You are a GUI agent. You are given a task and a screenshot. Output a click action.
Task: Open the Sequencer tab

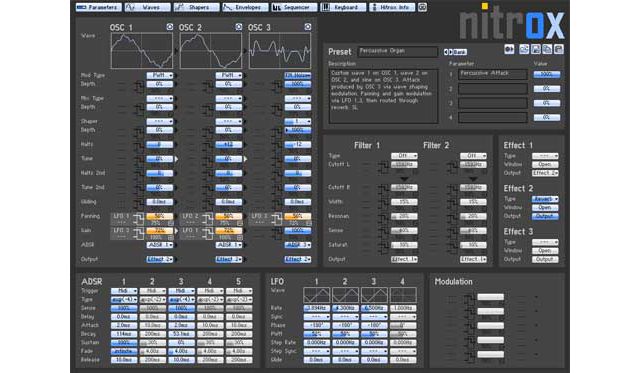[x=294, y=7]
